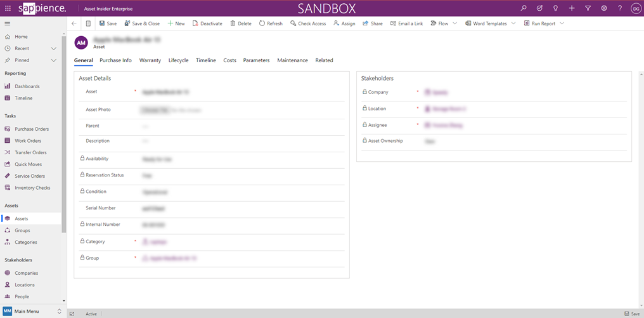Screen dimensions: 644x318
Task: Collapse the sidebar using hamburger icon
Action: click(8, 23)
